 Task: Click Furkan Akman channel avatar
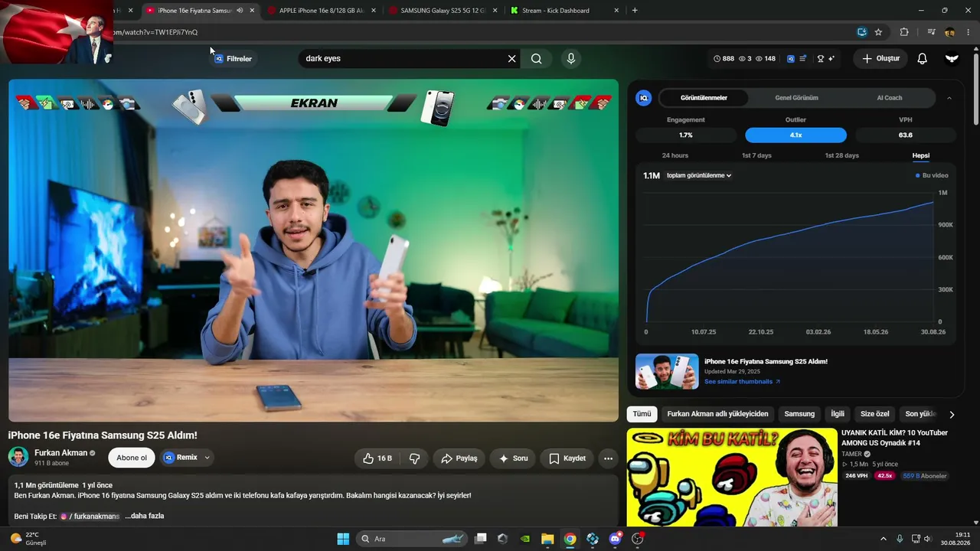tap(18, 458)
